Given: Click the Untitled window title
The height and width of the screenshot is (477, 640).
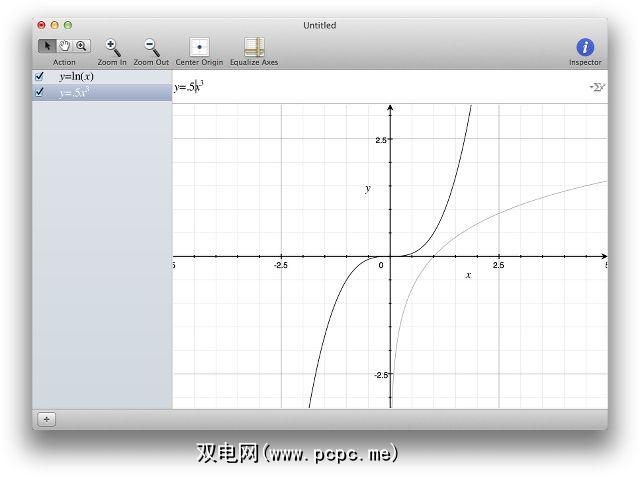Looking at the screenshot, I should (320, 25).
